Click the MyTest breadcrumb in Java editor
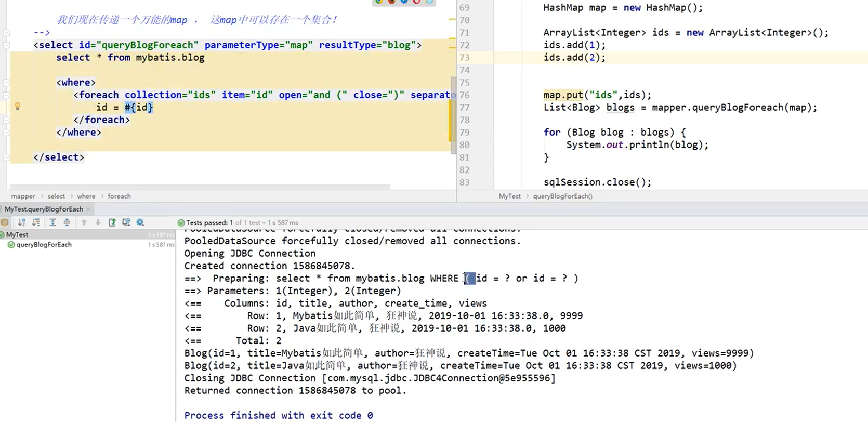Screen dimensions: 868x422 [509, 196]
